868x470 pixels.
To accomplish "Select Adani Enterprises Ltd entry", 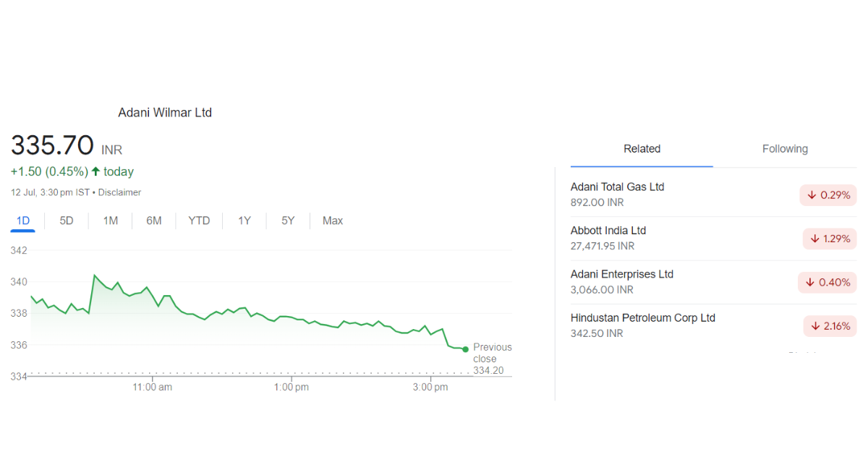I will 621,274.
